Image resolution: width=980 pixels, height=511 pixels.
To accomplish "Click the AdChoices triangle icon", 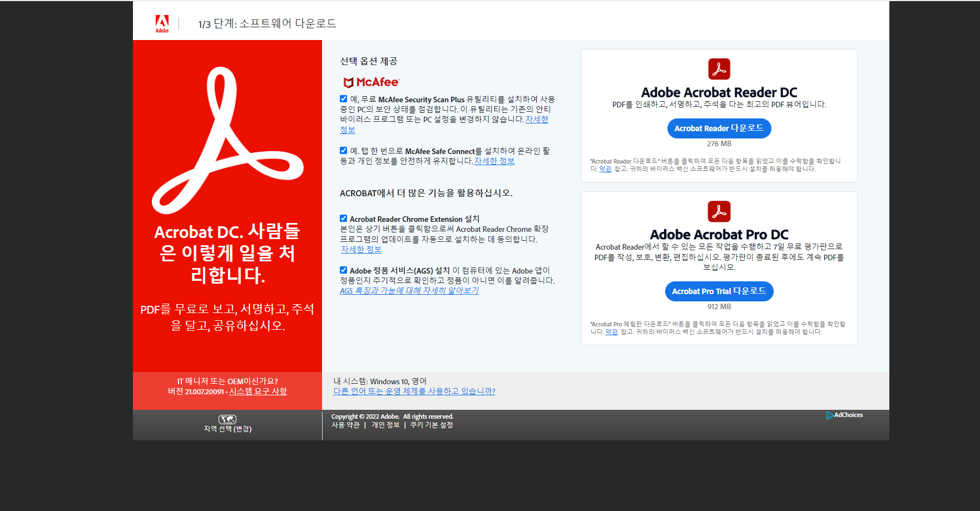I will point(830,415).
